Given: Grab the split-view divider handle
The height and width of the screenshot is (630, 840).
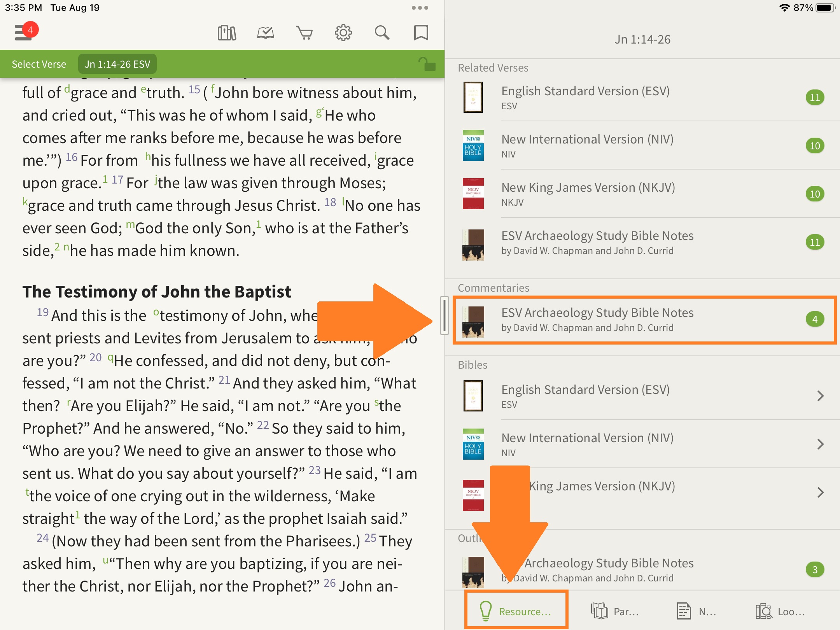Looking at the screenshot, I should click(444, 315).
